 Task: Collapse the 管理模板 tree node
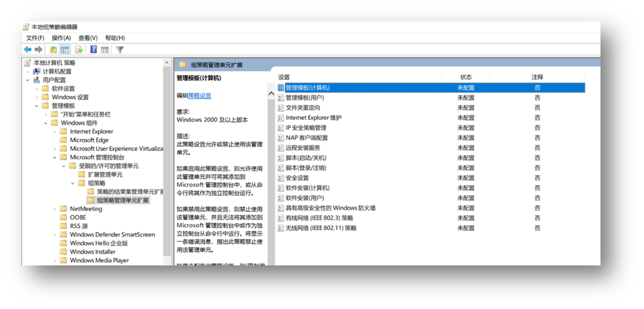[37, 106]
